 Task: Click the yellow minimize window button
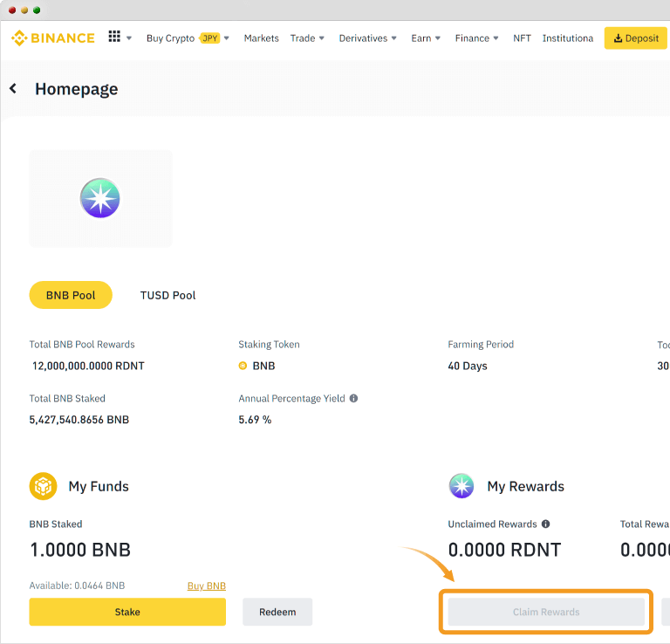coord(24,10)
